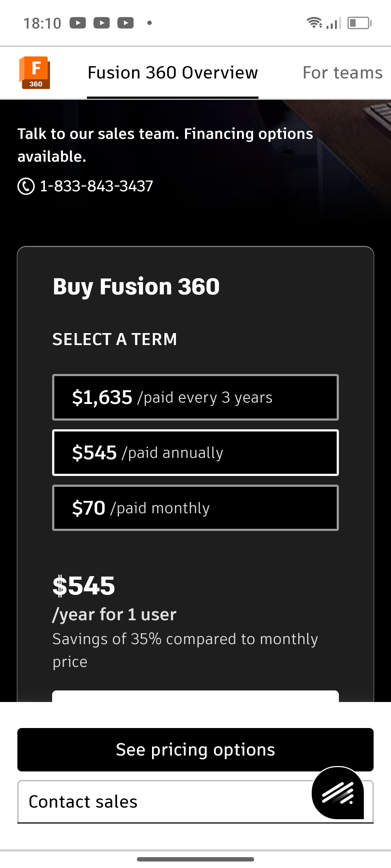Tap the third YouTube notification icon
The height and width of the screenshot is (868, 391).
(126, 23)
